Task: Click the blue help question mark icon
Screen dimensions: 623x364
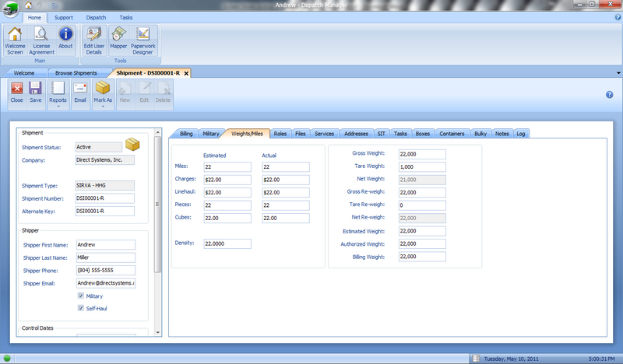Action: click(x=609, y=95)
